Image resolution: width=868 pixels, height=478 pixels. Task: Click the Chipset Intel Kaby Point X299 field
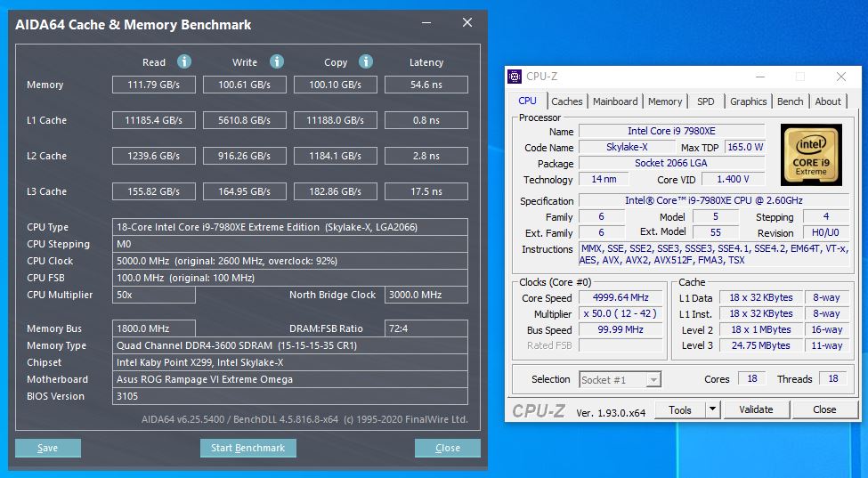click(290, 362)
